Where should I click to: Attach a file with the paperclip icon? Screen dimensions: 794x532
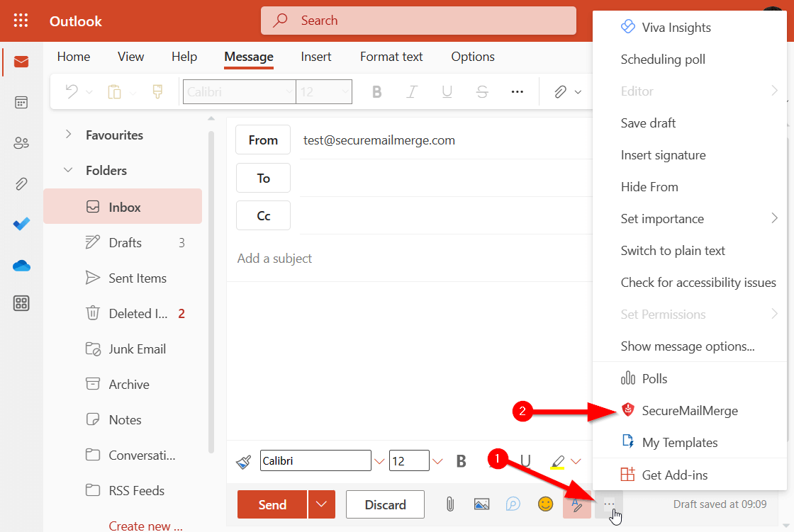click(x=451, y=504)
